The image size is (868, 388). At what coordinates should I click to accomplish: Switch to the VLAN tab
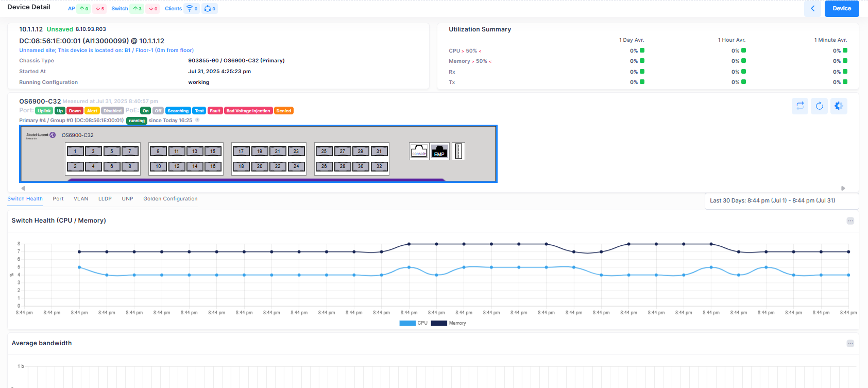click(x=81, y=199)
